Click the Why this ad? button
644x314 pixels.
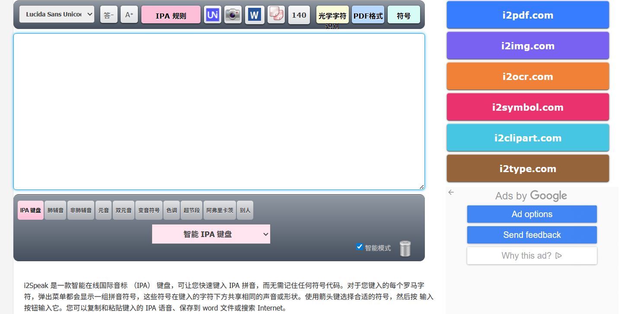pos(532,256)
